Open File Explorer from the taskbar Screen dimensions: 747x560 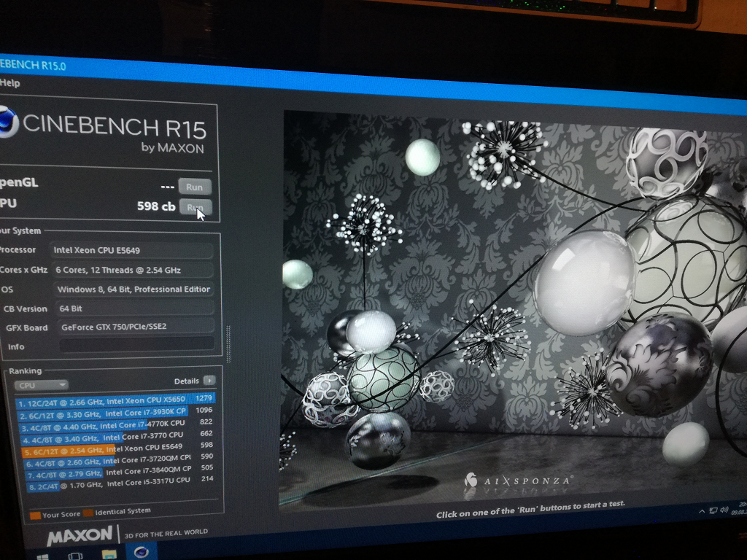(109, 554)
